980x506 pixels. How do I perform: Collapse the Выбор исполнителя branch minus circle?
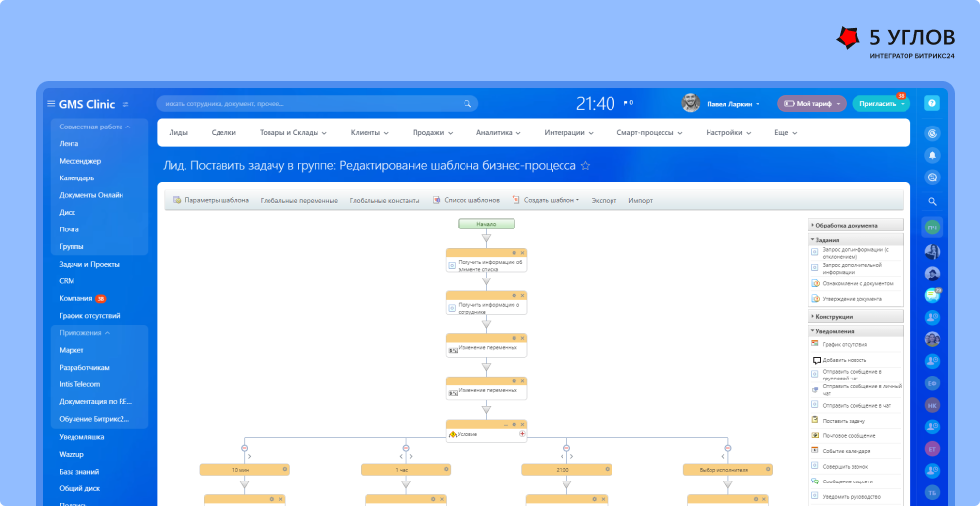point(726,448)
